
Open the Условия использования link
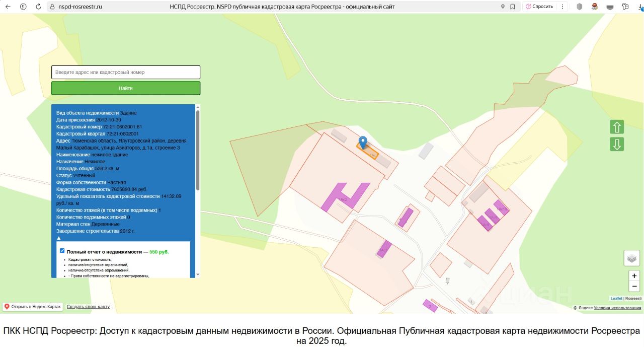[617, 308]
